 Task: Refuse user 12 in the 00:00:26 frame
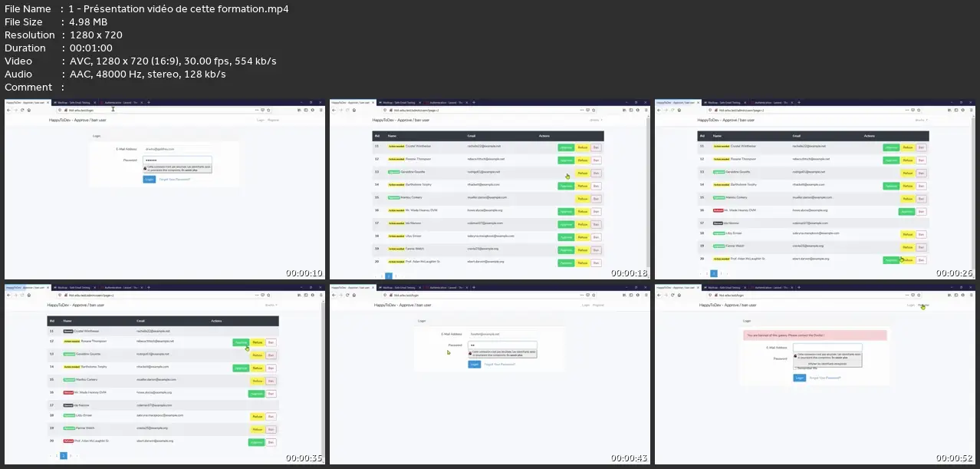(x=907, y=160)
